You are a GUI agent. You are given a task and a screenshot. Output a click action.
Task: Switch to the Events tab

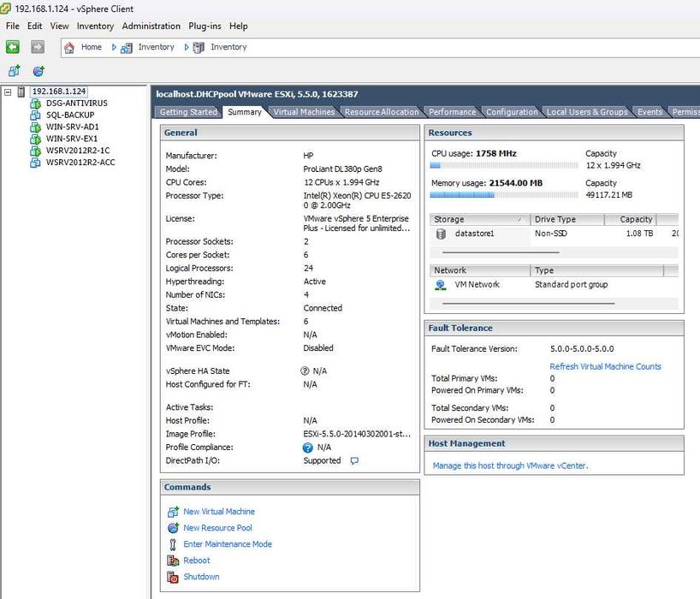tap(650, 112)
